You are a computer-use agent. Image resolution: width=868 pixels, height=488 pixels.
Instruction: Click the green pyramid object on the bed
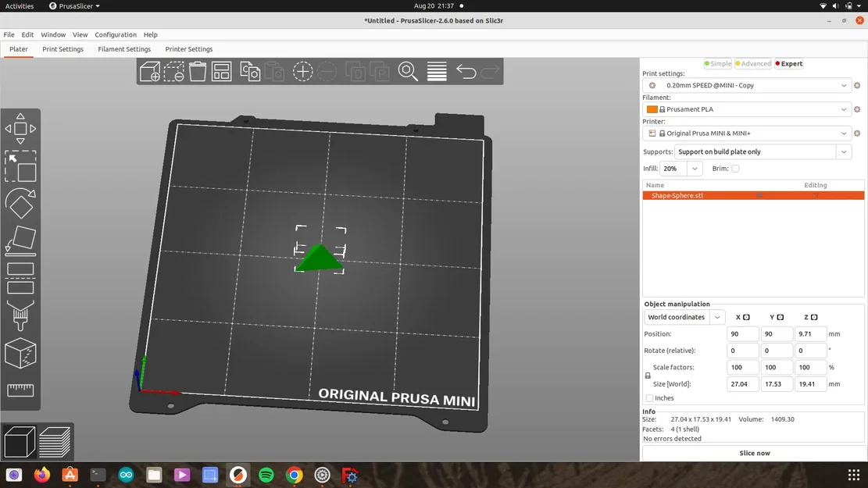coord(319,258)
